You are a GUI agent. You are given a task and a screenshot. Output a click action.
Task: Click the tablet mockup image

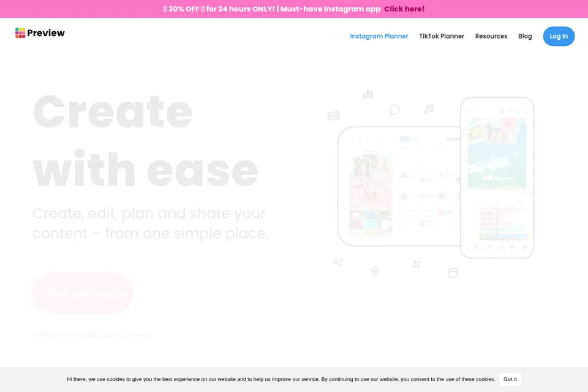399,186
